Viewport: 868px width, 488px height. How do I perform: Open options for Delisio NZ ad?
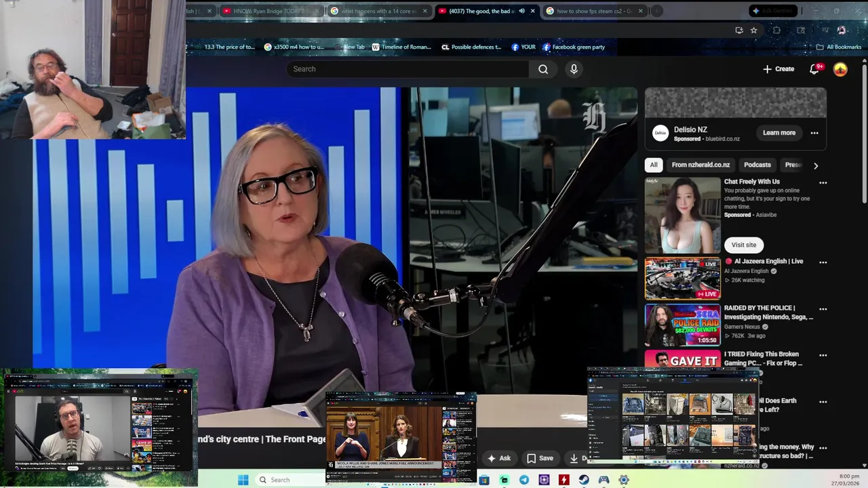click(x=814, y=133)
